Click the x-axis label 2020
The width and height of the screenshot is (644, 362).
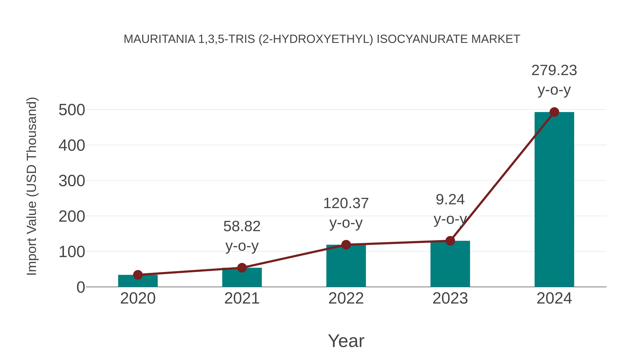138,298
